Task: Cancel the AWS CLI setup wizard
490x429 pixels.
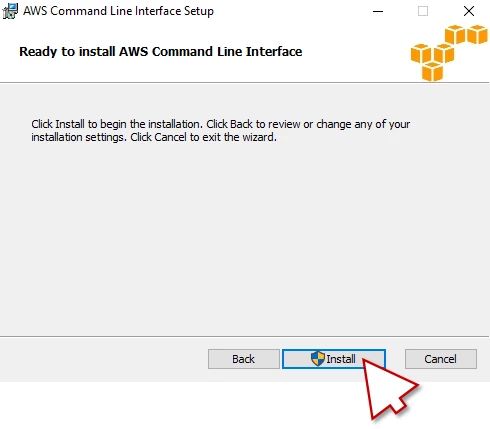Action: point(441,359)
